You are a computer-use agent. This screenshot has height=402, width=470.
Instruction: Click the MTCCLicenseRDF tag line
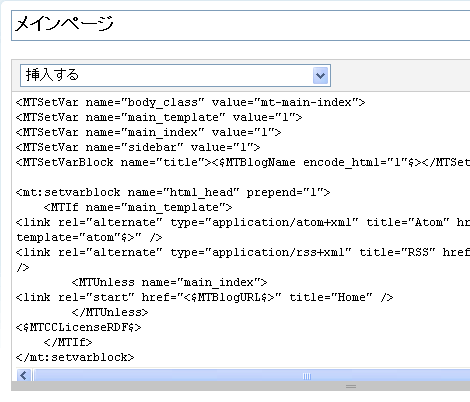[x=78, y=327]
